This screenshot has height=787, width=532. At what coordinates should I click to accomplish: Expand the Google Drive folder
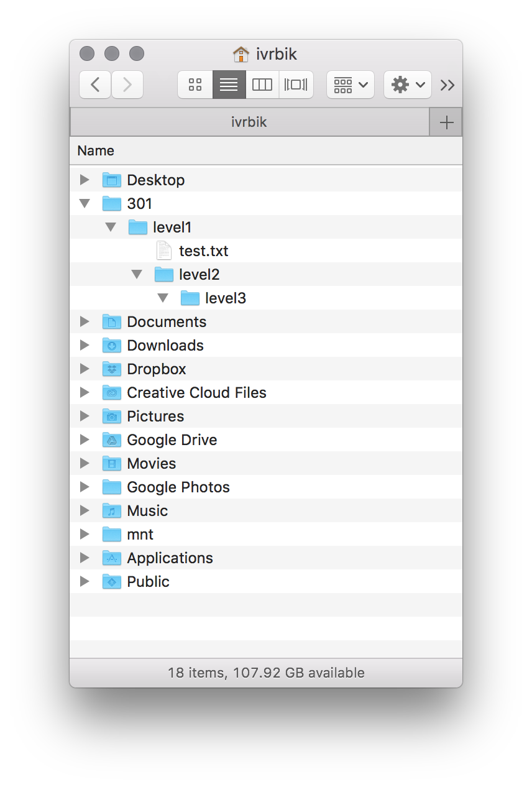[85, 440]
